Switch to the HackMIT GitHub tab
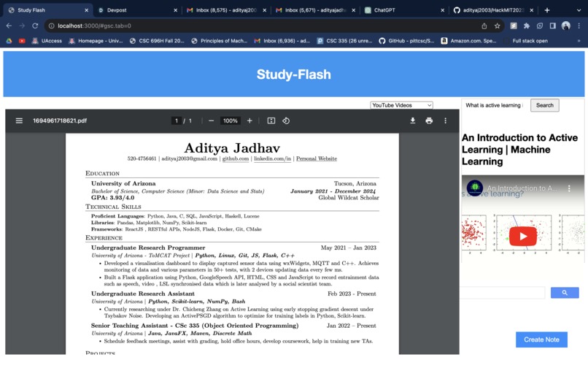588x368 pixels. (493, 10)
